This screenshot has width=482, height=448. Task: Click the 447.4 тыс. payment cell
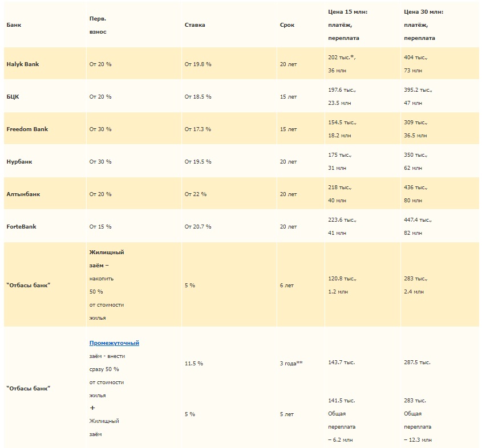pyautogui.click(x=418, y=220)
